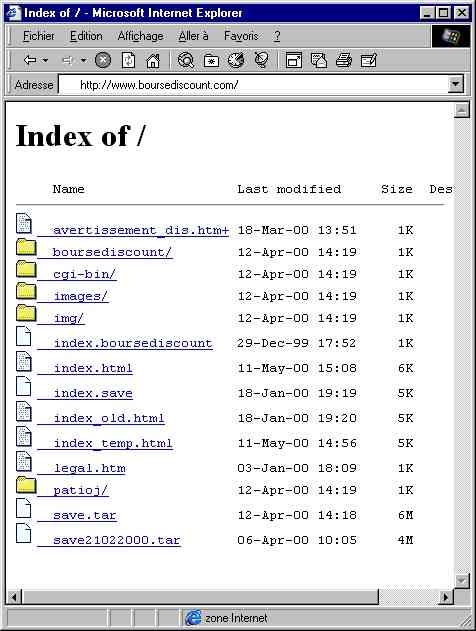Screen dimensions: 476x631
Task: Go to the Home page icon
Action: coord(153,61)
